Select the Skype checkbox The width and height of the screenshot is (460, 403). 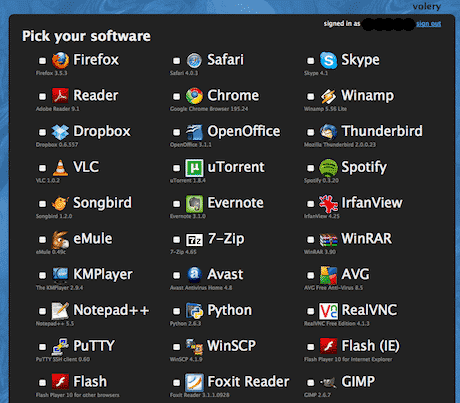click(310, 61)
